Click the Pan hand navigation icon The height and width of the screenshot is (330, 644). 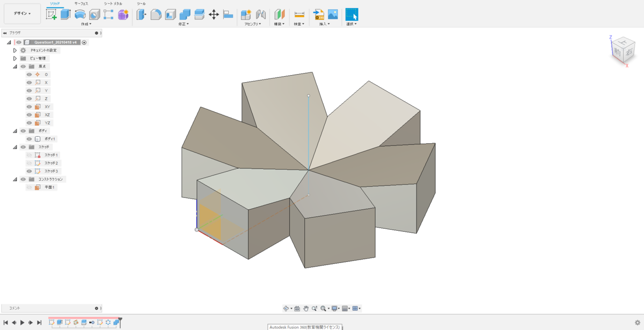[306, 309]
